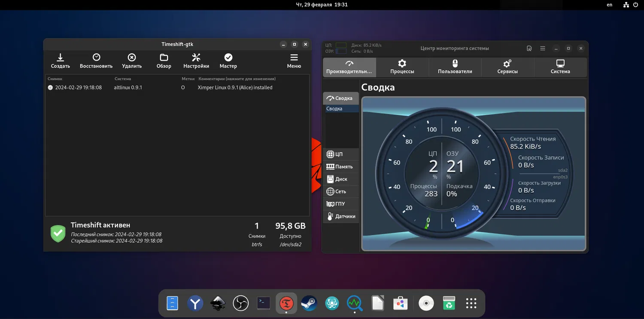644x319 pixels.
Task: Open system monitor hamburger menu
Action: click(x=543, y=49)
